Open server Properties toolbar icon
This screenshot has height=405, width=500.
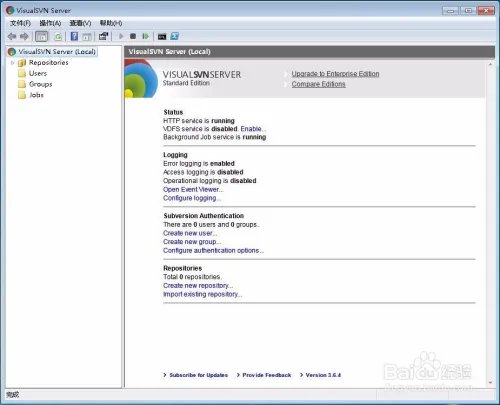(104, 36)
